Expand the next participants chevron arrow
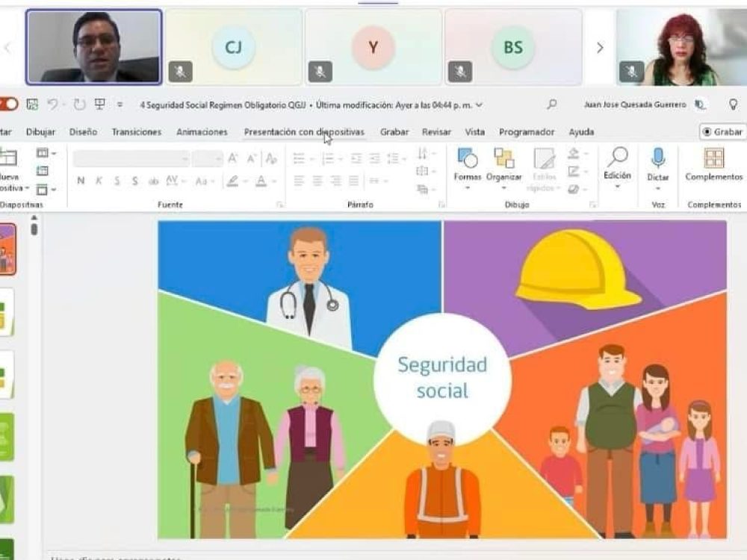This screenshot has height=560, width=747. 599,48
